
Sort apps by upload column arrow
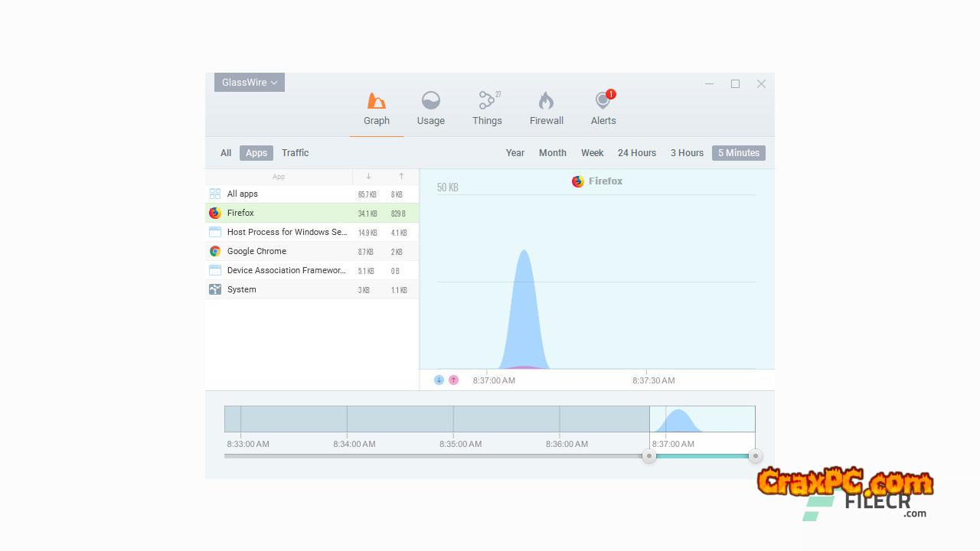click(x=401, y=177)
